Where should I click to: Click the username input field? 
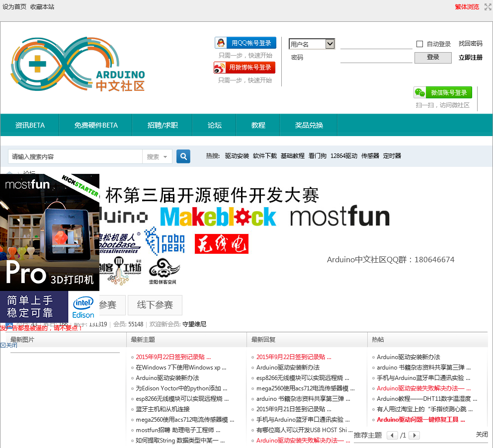click(x=376, y=44)
